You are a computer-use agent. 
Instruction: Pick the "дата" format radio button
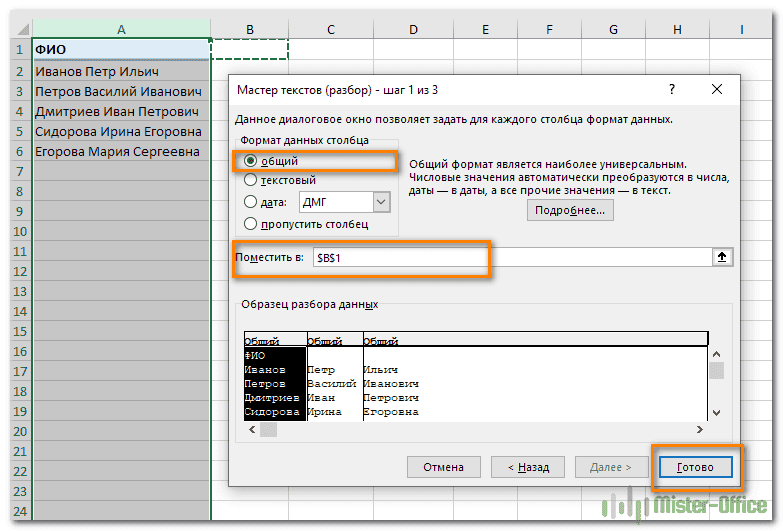pos(250,202)
